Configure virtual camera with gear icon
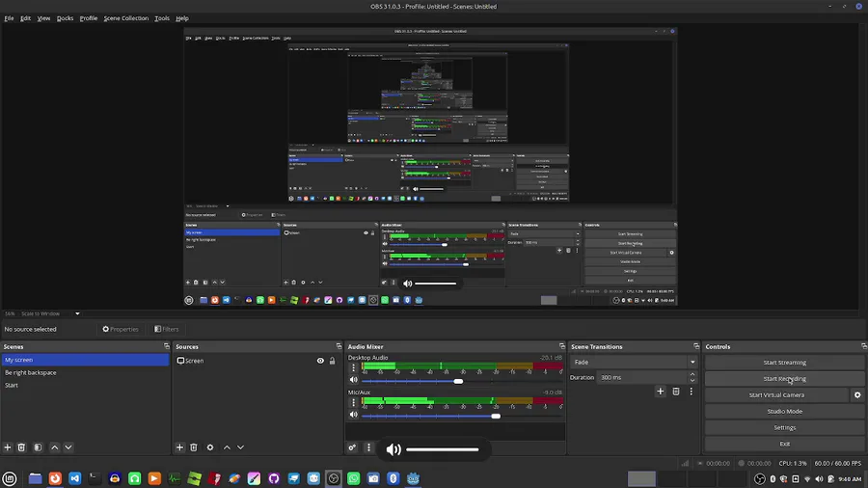This screenshot has width=868, height=488. [x=857, y=395]
